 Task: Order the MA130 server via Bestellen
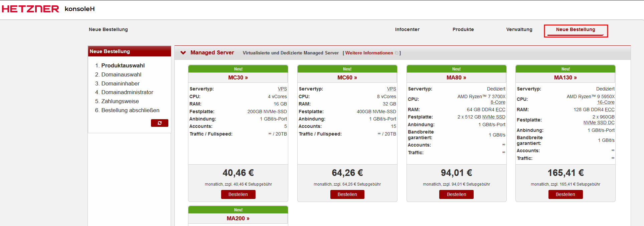tap(565, 194)
